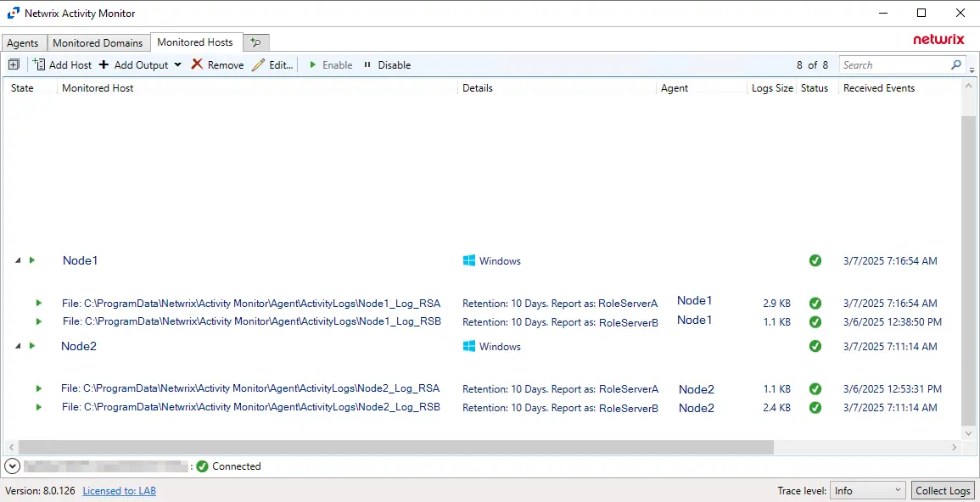Screen dimensions: 980x502
Task: Follow the Licensed to: LAB link
Action: tap(119, 490)
